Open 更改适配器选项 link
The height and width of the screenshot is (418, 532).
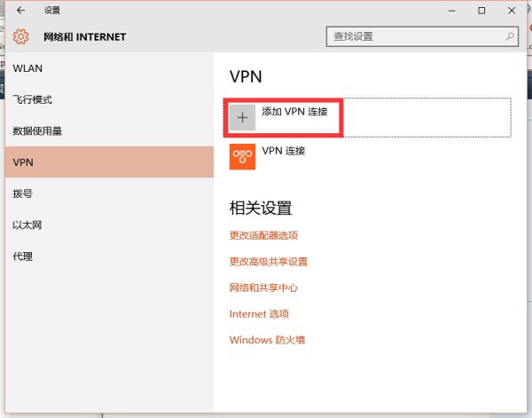[x=263, y=235]
